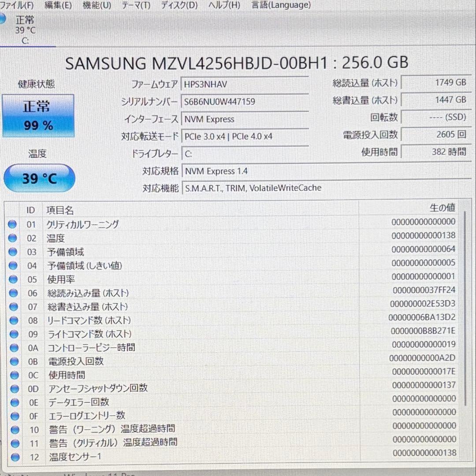
Task: Click status icon for row 04 予備領域 (しきい値)
Action: point(13,266)
